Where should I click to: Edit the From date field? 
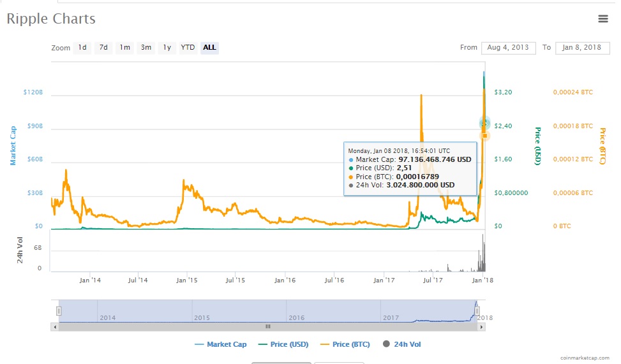[509, 47]
